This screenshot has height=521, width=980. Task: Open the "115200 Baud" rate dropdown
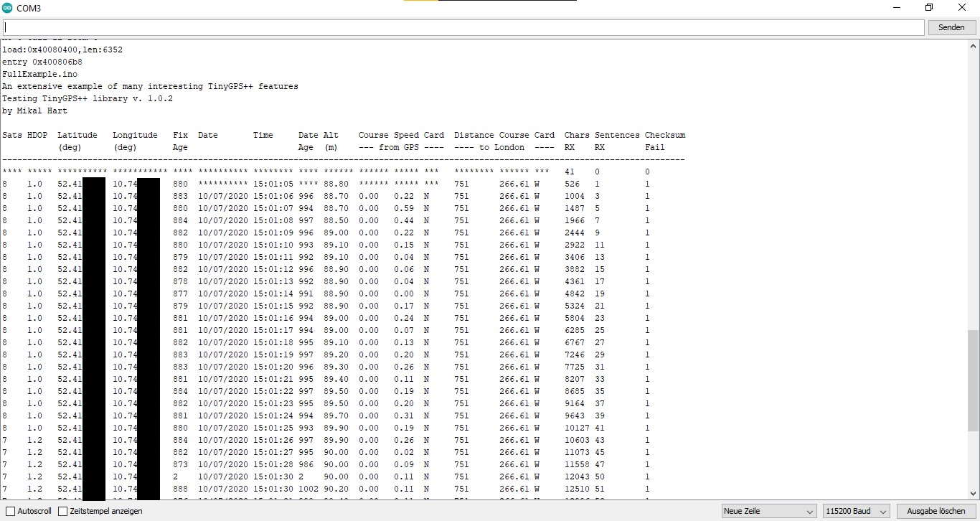click(x=856, y=511)
